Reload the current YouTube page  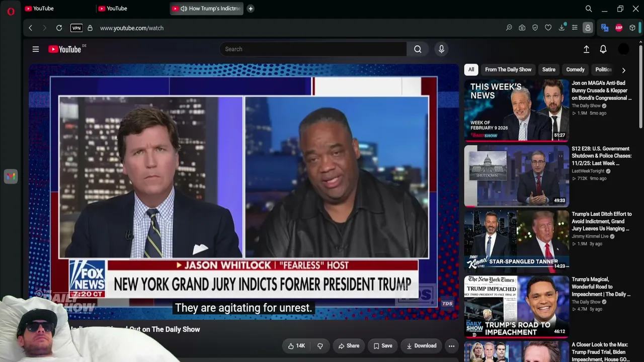tap(59, 28)
